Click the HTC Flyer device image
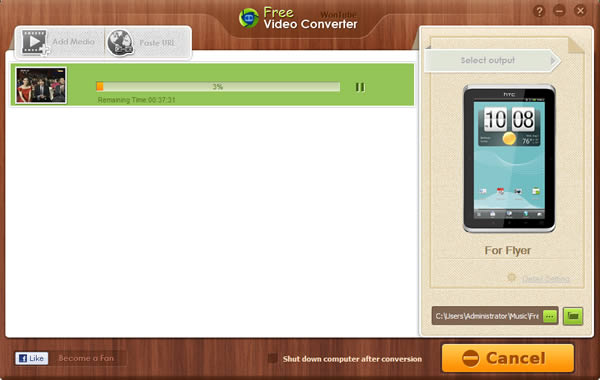Image resolution: width=600 pixels, height=380 pixels. 509,158
